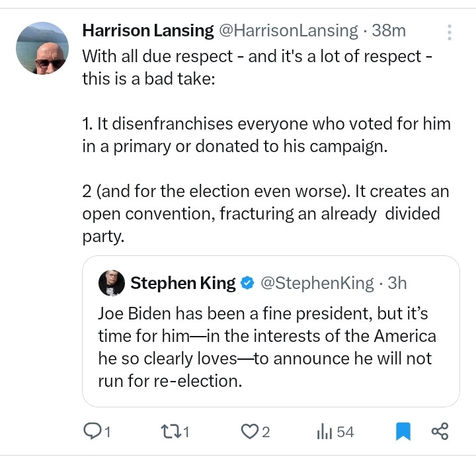The width and height of the screenshot is (476, 457).
Task: Open the quoted tweet's 3h timestamp
Action: click(397, 283)
